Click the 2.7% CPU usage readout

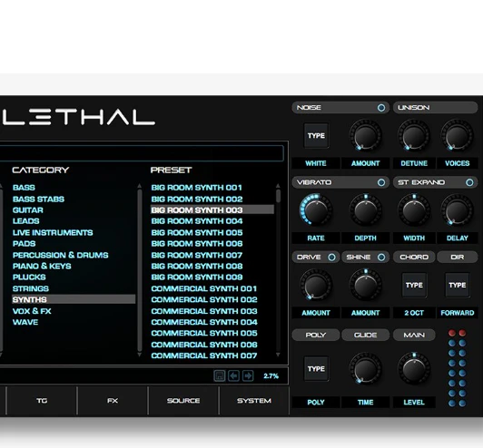tap(271, 376)
